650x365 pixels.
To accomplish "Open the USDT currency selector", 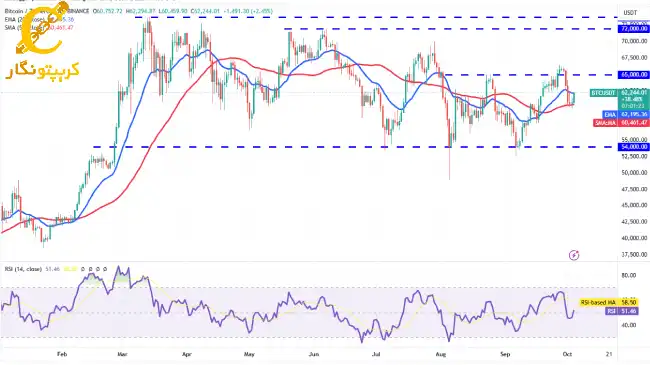I will (x=630, y=12).
